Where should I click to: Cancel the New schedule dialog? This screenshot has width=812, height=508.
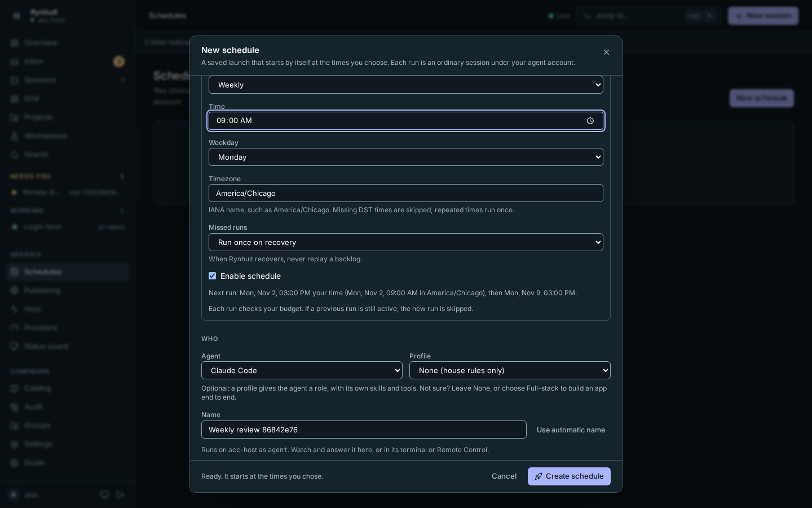(504, 476)
